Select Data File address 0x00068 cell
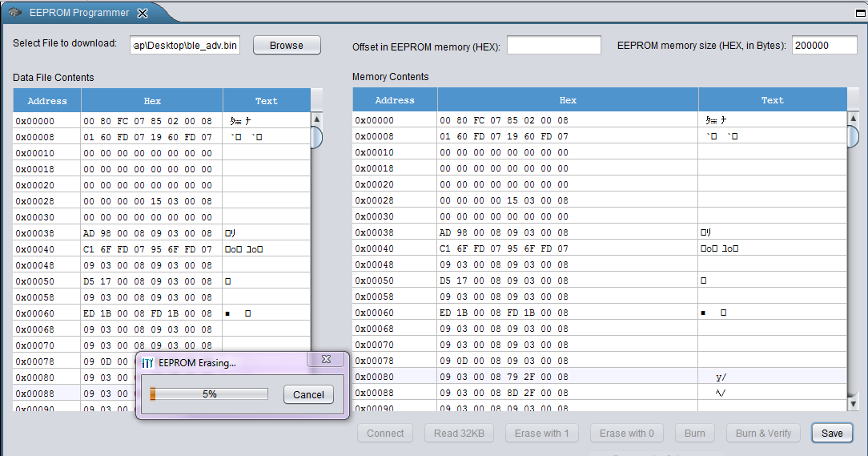 47,329
